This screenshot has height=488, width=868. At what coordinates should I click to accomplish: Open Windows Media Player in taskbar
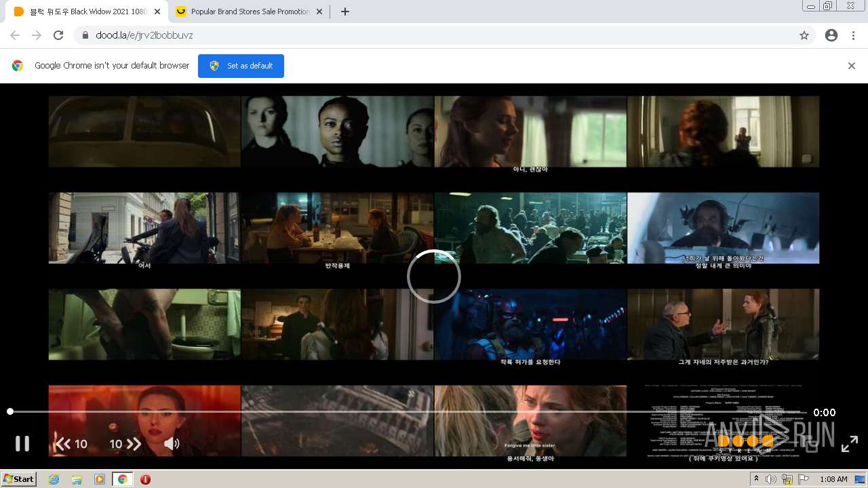point(100,479)
